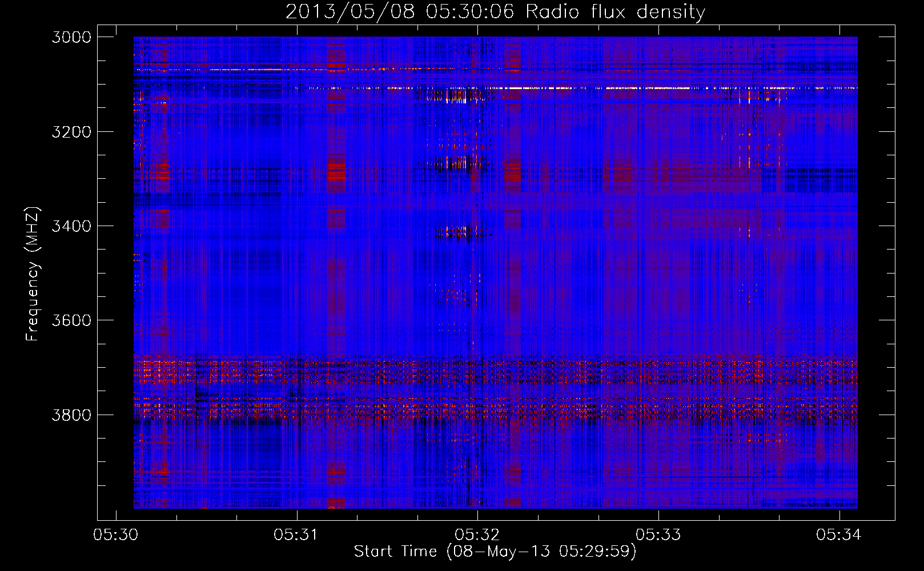Click the 05:34 time tick label
924x571 pixels.
pos(839,534)
